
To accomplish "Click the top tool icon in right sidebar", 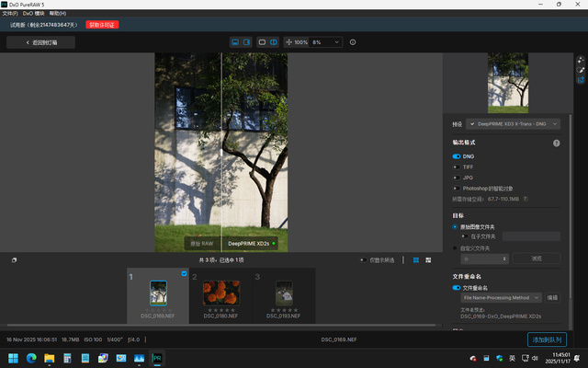I will pos(581,60).
